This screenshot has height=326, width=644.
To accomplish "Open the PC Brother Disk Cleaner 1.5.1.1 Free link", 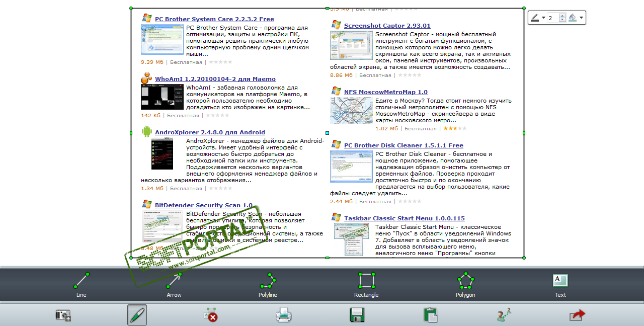I will point(404,145).
